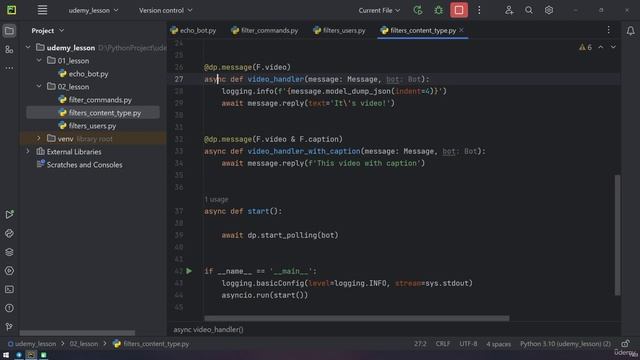Open the Problems tool window icon
640x360 pixels.
[x=9, y=308]
